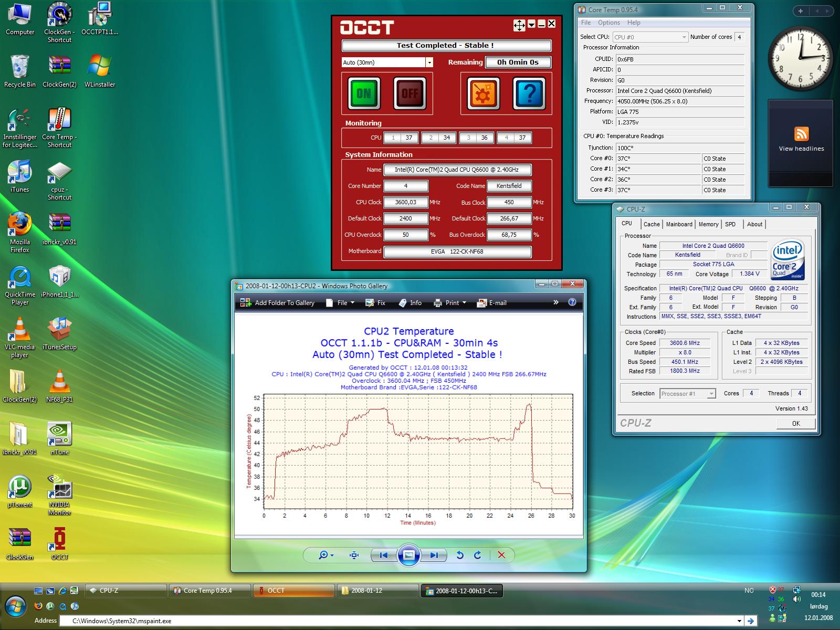Click E-mail in Photo Gallery toolbar

tap(491, 302)
